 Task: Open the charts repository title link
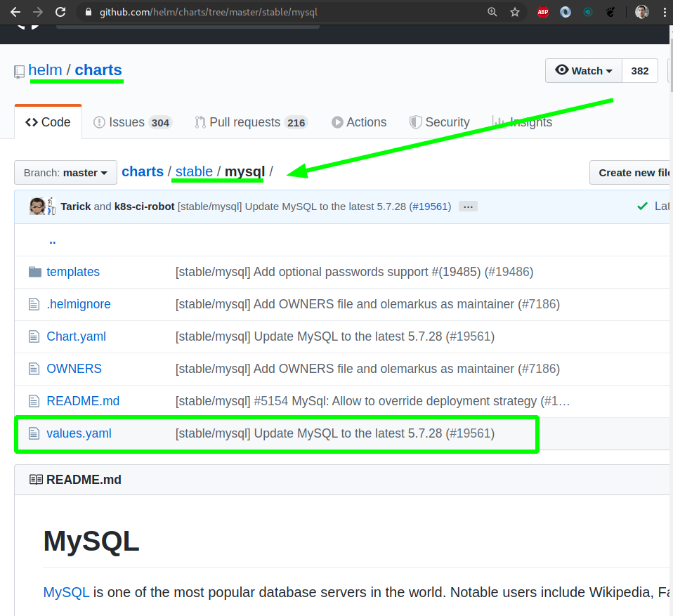click(98, 70)
